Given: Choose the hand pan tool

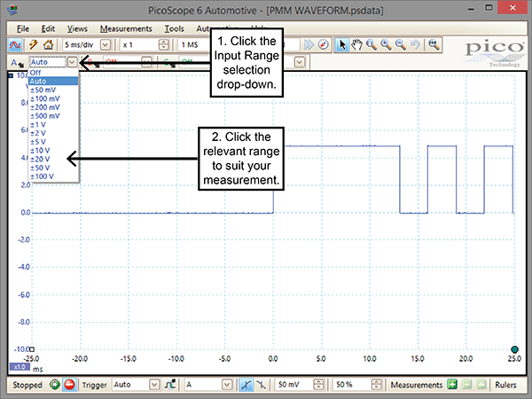Looking at the screenshot, I should pos(356,45).
